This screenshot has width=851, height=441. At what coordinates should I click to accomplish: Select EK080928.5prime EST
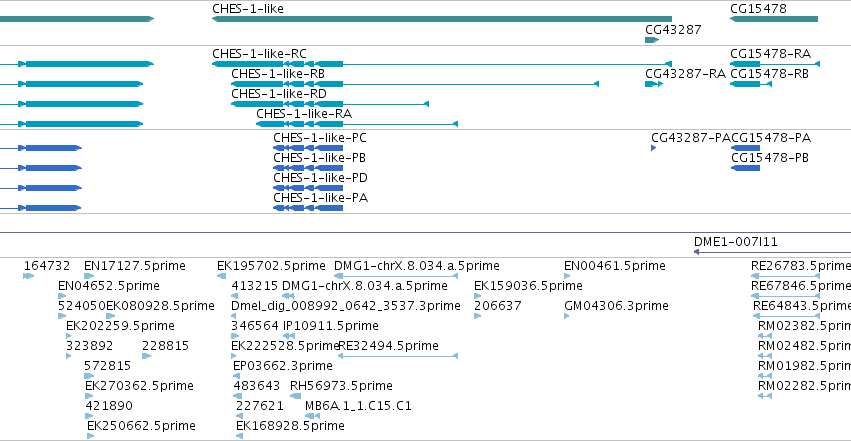(111, 316)
